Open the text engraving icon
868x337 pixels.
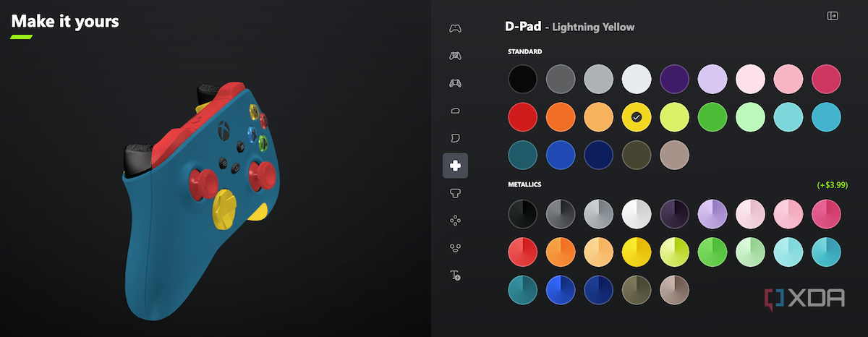(x=455, y=276)
